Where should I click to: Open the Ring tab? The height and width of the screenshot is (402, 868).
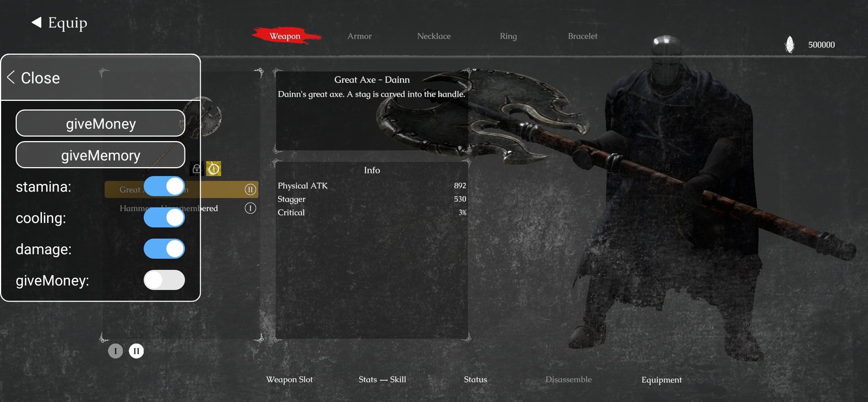508,36
